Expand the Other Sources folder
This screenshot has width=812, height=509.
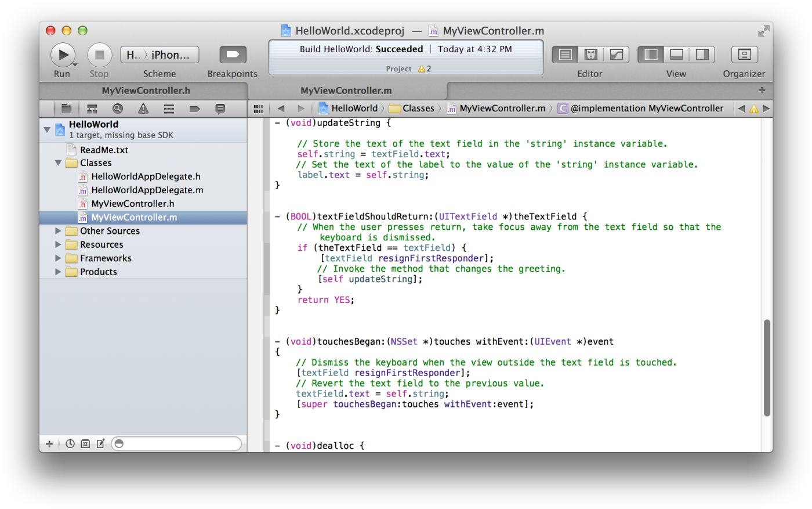[58, 231]
